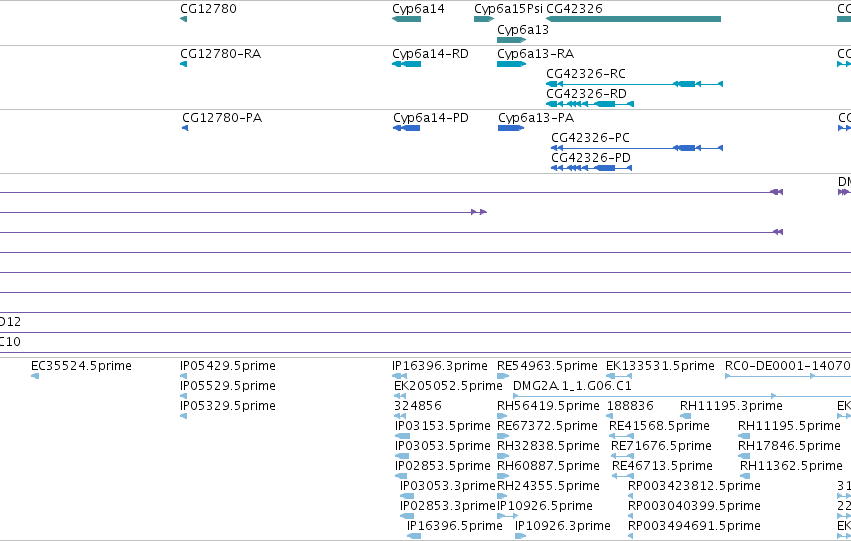
Task: Select IP02853.5prime EST
Action: click(x=401, y=476)
